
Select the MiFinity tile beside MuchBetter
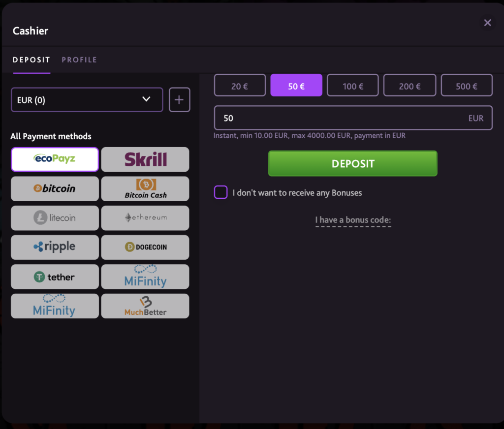coord(55,306)
